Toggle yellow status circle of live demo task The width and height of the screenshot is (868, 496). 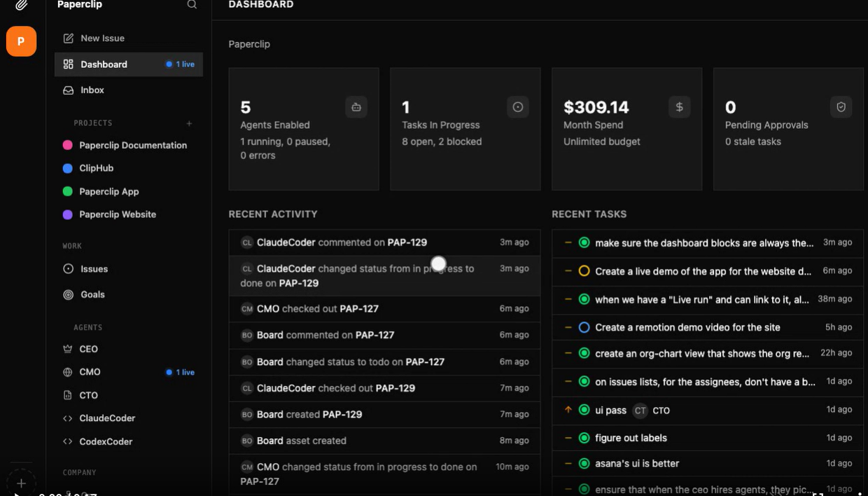(584, 271)
